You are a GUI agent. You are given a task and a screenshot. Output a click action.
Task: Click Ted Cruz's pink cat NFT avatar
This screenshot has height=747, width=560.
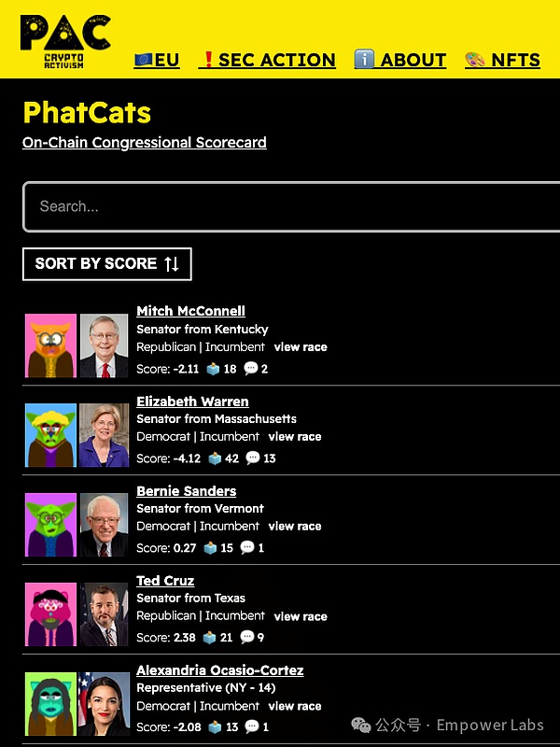(x=50, y=614)
